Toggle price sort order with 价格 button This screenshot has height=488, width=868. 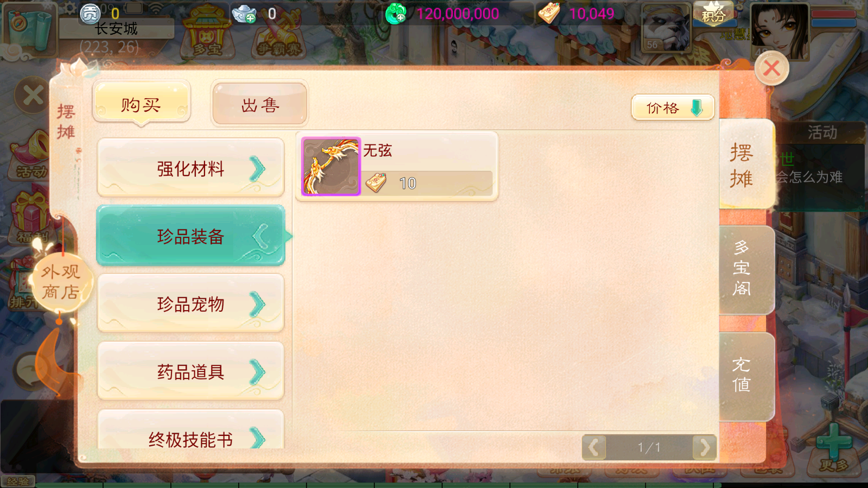point(673,107)
